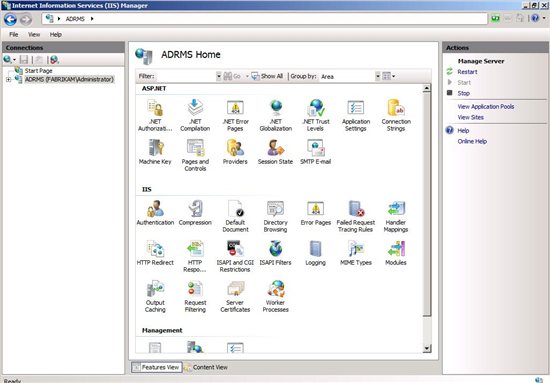Open Worker Processes feature
550x383 pixels.
tap(275, 296)
